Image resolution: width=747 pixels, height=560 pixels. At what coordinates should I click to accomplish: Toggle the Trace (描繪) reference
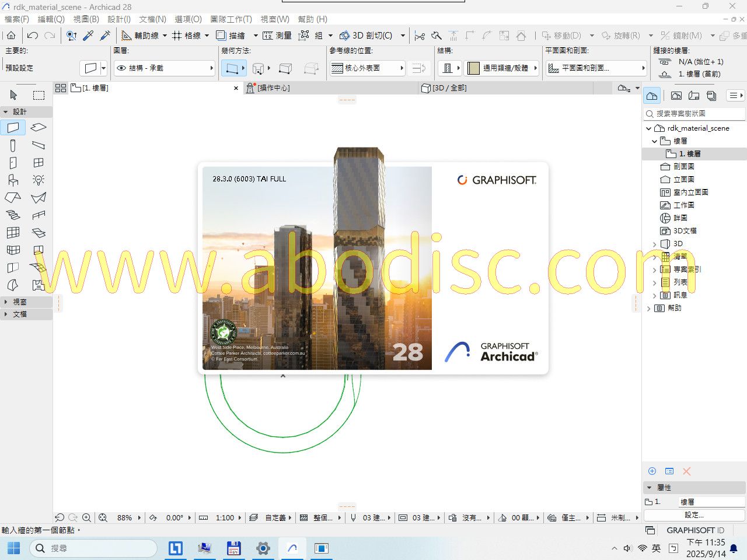231,36
